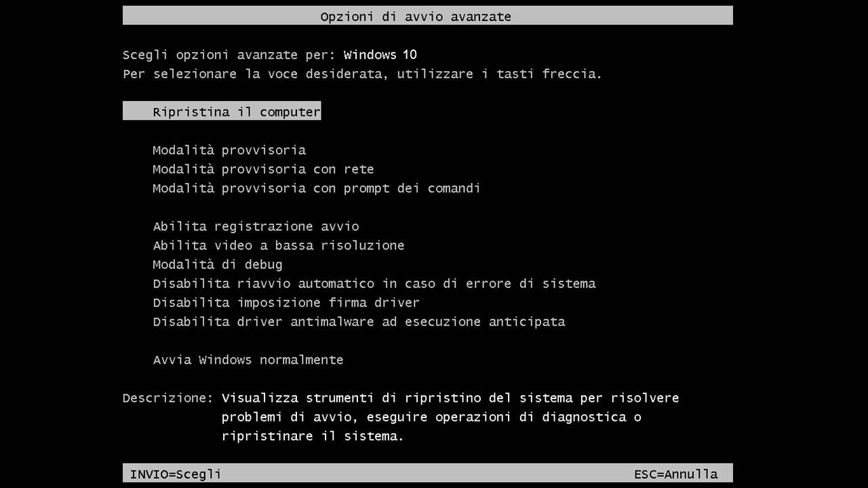Viewport: 868px width, 488px height.
Task: Click the Windows 10 system name
Action: click(x=380, y=55)
